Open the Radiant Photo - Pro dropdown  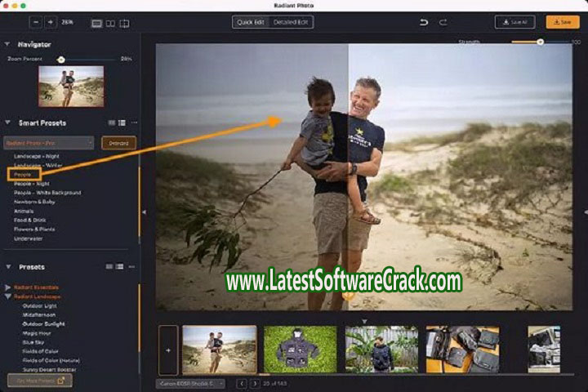[49, 143]
